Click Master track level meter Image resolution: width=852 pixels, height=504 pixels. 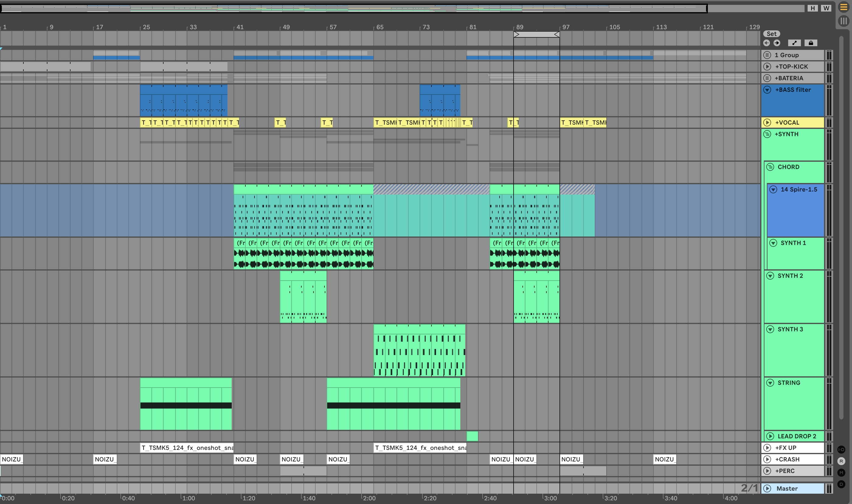point(829,488)
